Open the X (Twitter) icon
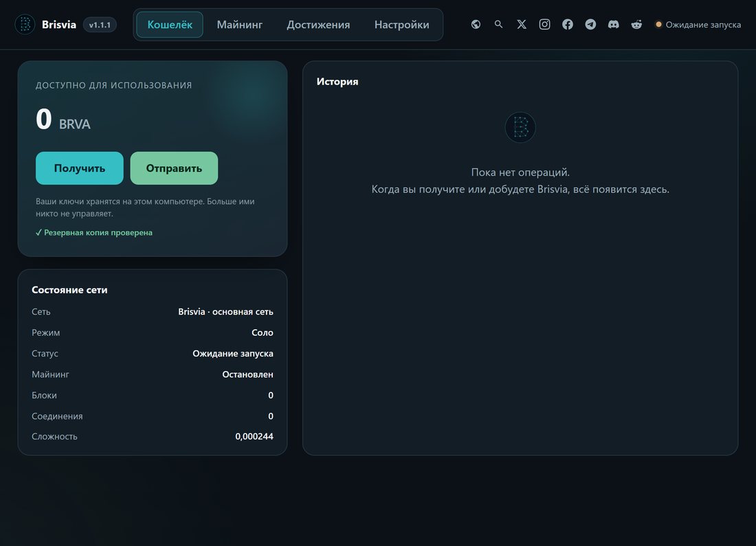Viewport: 756px width, 546px height. 522,25
